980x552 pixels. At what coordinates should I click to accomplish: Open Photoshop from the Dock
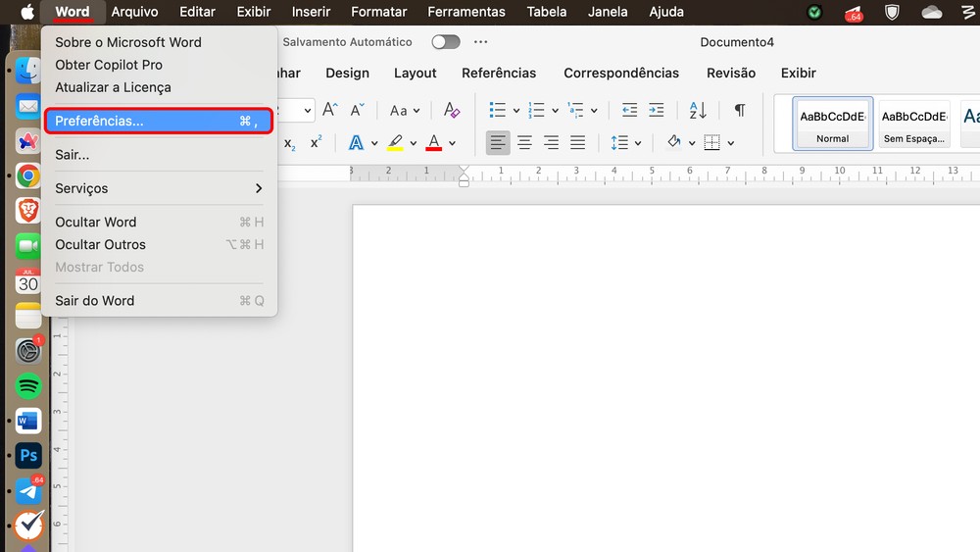(x=28, y=456)
